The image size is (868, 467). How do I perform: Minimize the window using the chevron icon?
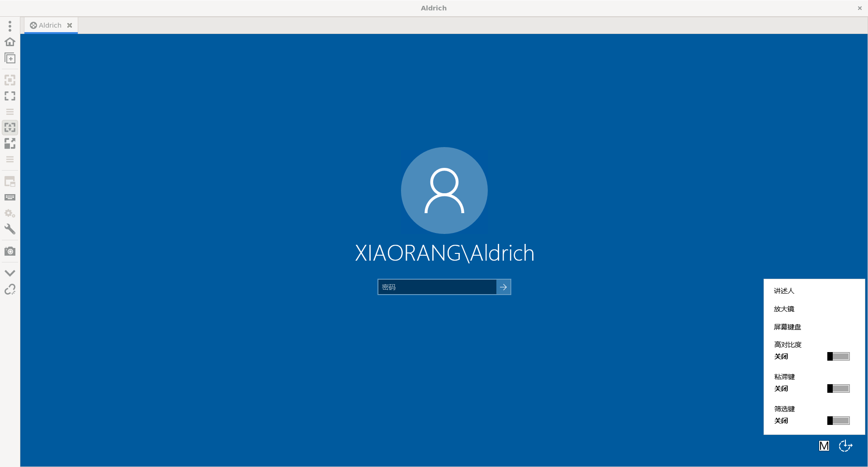pyautogui.click(x=10, y=273)
